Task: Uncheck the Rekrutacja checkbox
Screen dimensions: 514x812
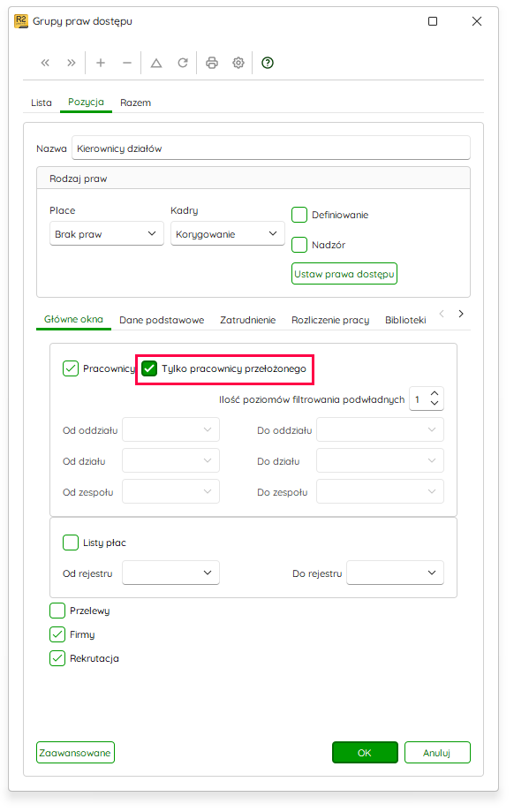Action: pos(57,658)
